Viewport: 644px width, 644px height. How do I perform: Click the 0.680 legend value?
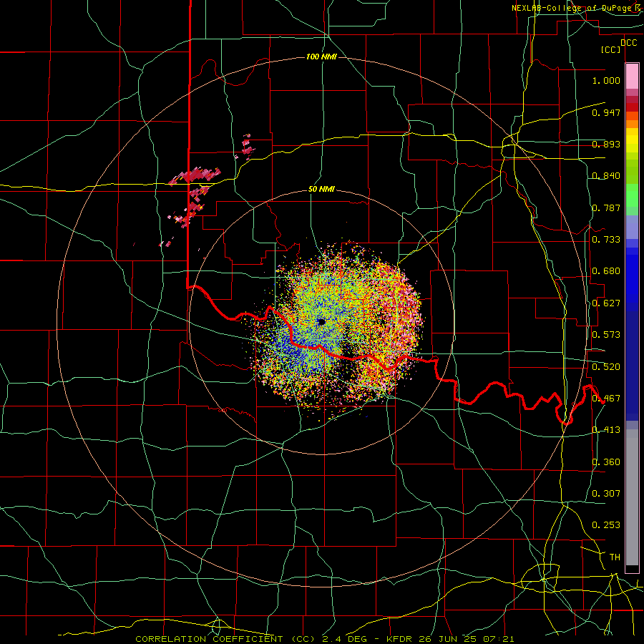tap(606, 271)
